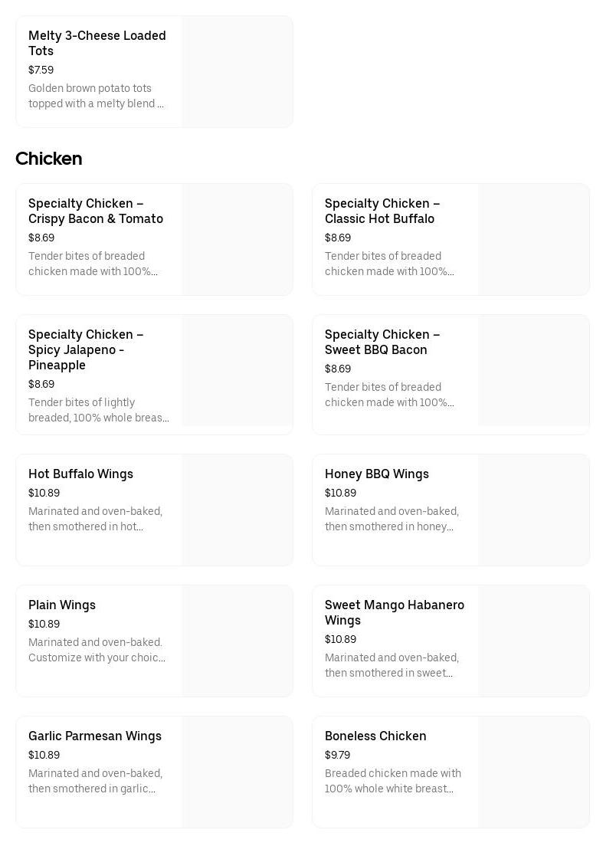Viewport: 616px width, 846px height.
Task: Click the Melty 3-Cheese Loaded Tots image
Action: [238, 72]
